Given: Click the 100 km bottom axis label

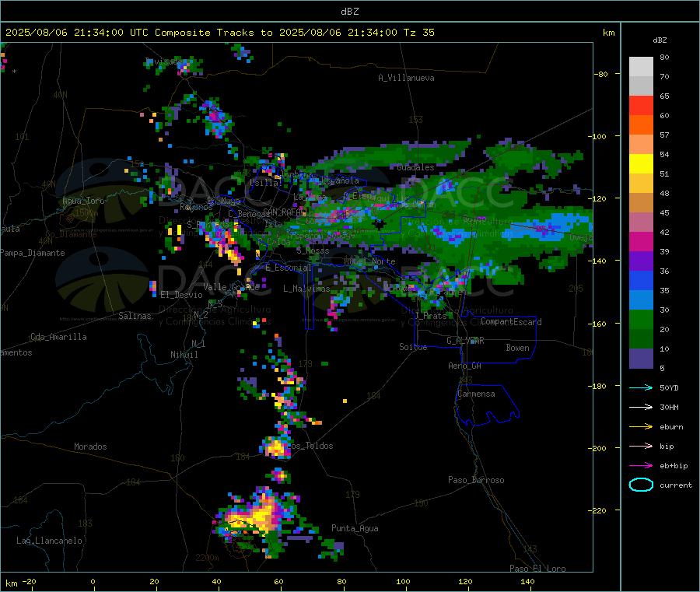Looking at the screenshot, I should 403,581.
